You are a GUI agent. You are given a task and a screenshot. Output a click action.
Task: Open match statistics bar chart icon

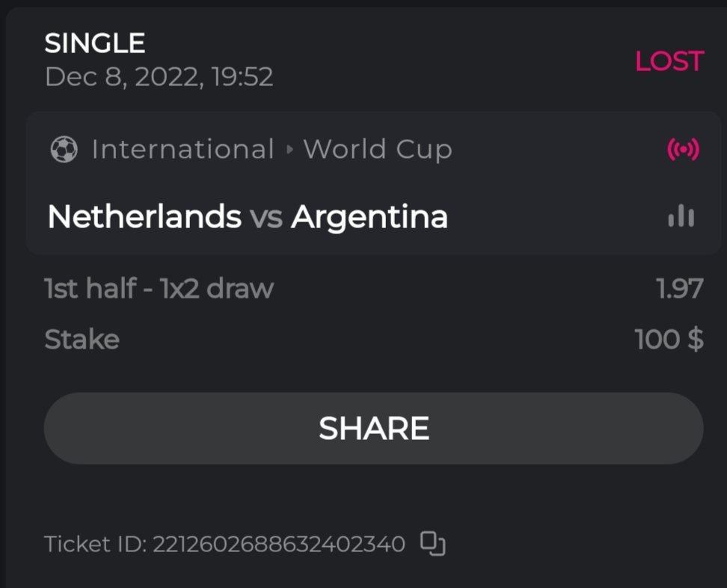click(681, 217)
